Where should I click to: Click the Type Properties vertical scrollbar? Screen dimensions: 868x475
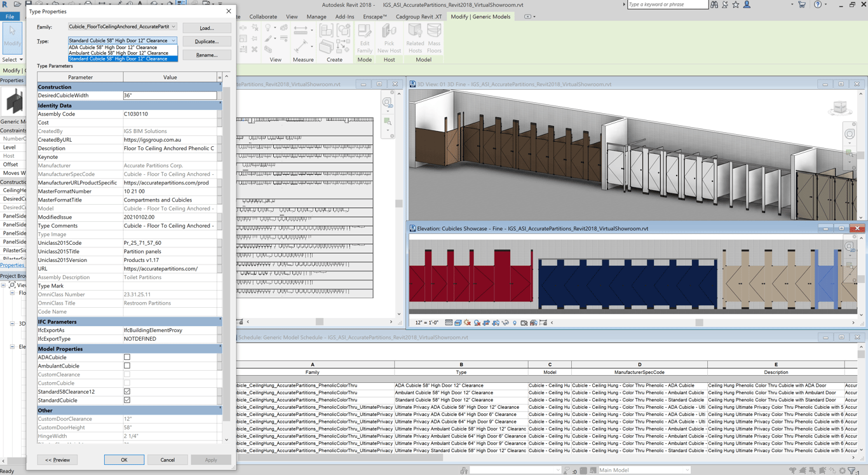pyautogui.click(x=226, y=254)
